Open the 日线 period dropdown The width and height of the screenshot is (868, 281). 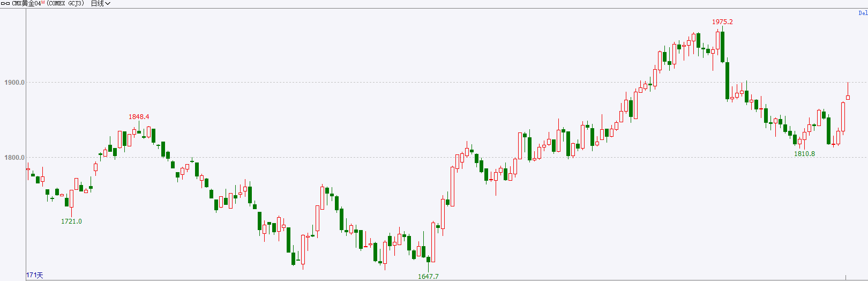pyautogui.click(x=101, y=4)
